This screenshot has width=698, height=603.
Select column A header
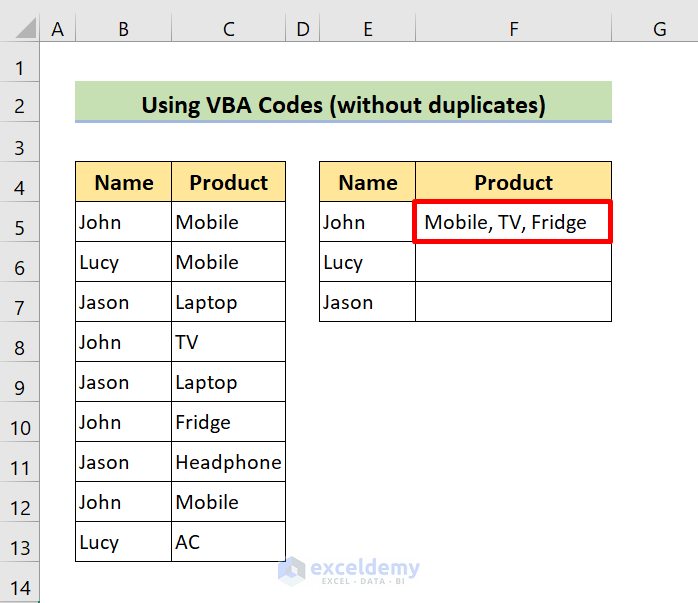coord(57,29)
